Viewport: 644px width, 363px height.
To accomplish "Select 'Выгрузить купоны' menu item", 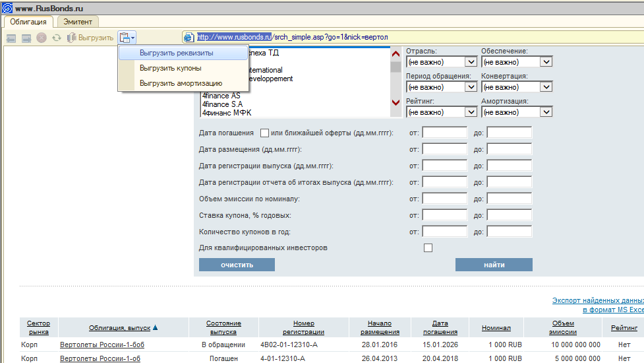I will tap(170, 68).
